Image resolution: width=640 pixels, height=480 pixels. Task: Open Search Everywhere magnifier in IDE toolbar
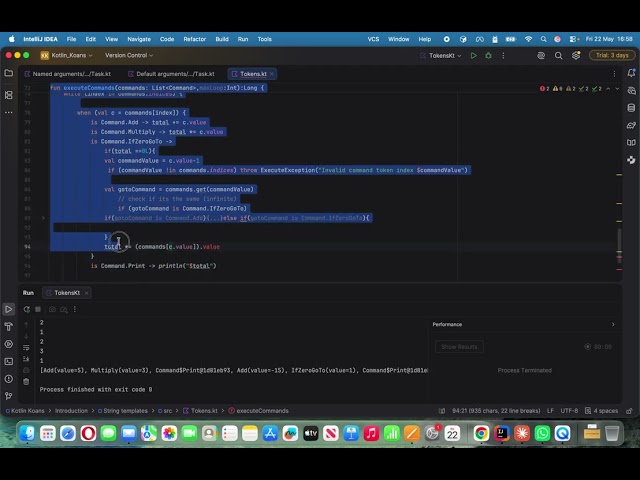click(x=558, y=56)
